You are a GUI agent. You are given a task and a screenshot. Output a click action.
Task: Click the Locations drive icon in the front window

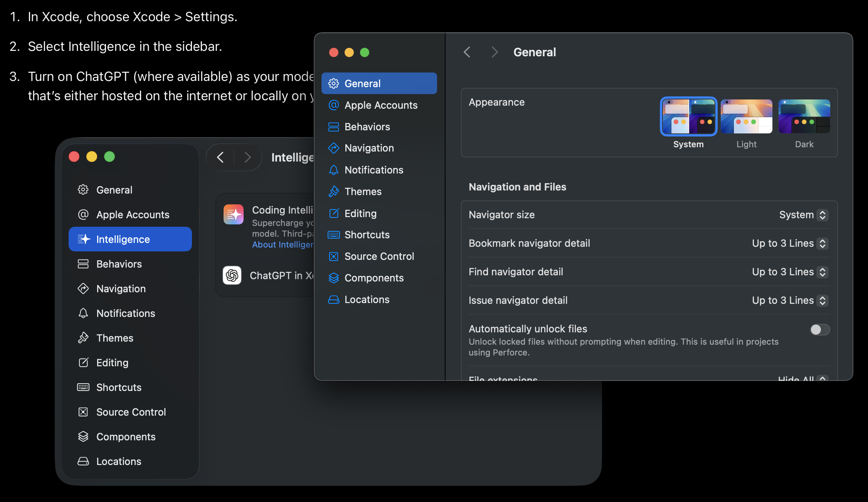click(333, 300)
